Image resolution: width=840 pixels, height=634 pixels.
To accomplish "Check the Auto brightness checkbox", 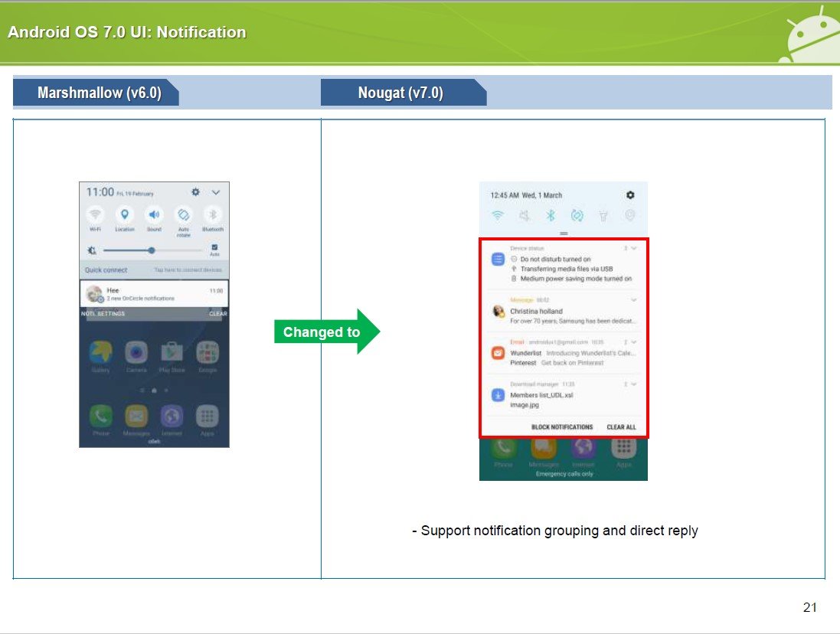I will (x=214, y=247).
